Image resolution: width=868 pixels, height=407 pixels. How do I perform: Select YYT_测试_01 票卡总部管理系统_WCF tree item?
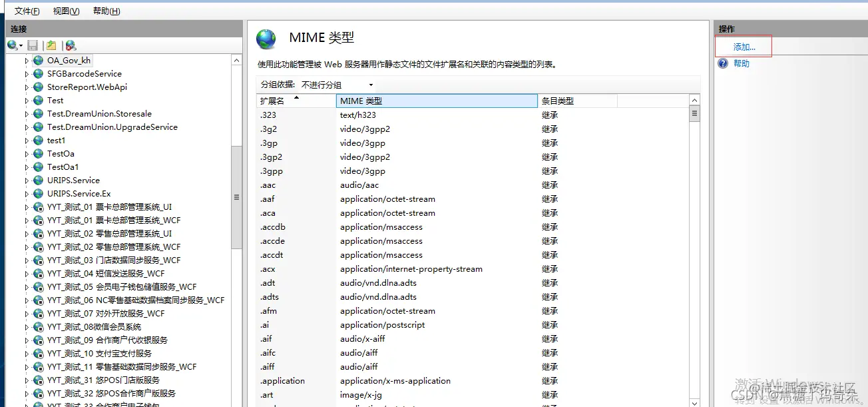(x=114, y=220)
